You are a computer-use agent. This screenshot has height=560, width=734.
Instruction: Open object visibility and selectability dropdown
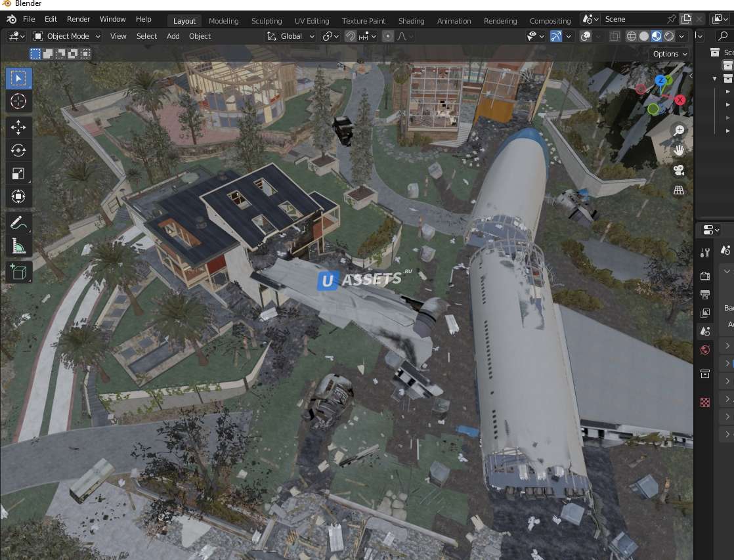coord(535,36)
